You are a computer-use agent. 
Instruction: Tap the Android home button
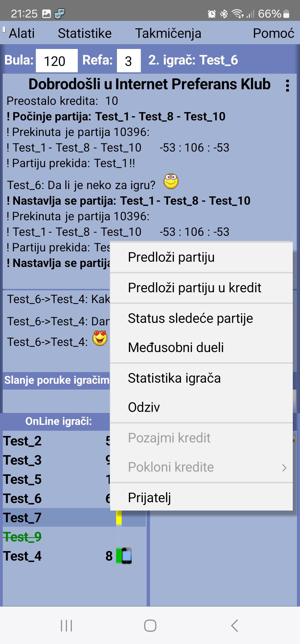coord(150,626)
